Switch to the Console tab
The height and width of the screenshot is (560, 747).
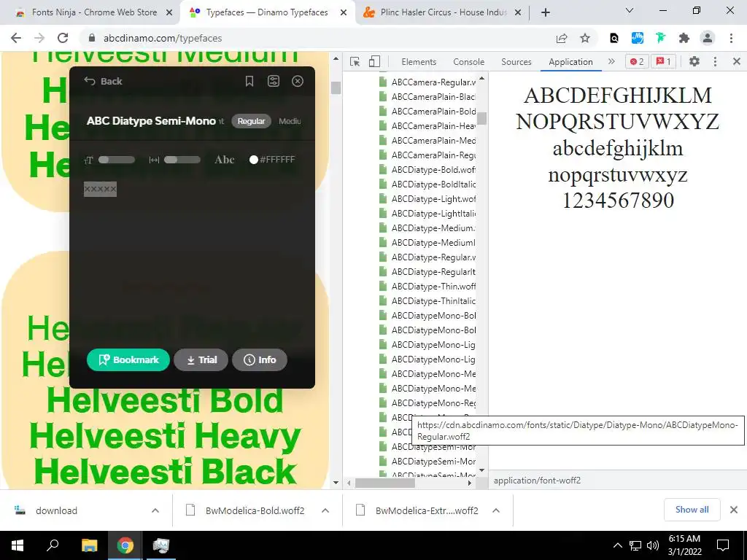[469, 62]
